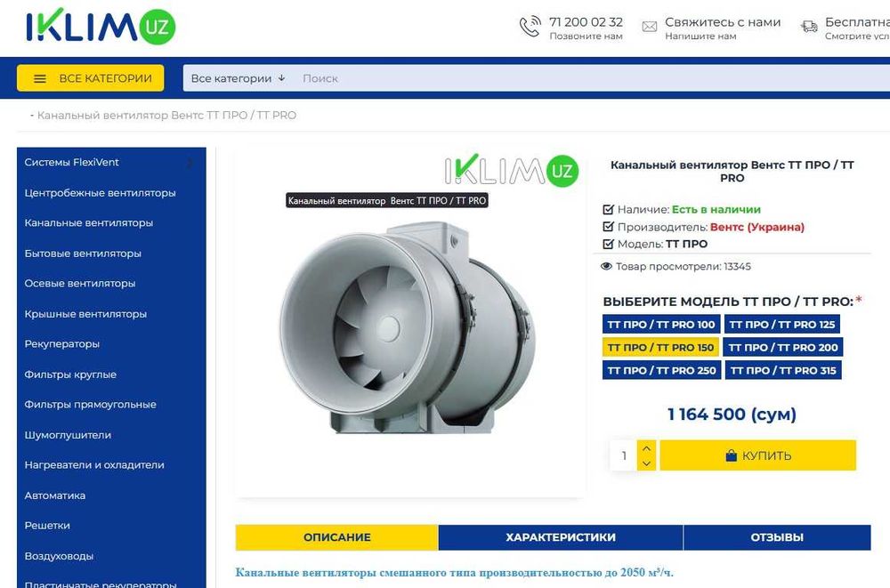
Task: Click the envelope contact icon
Action: point(650,27)
